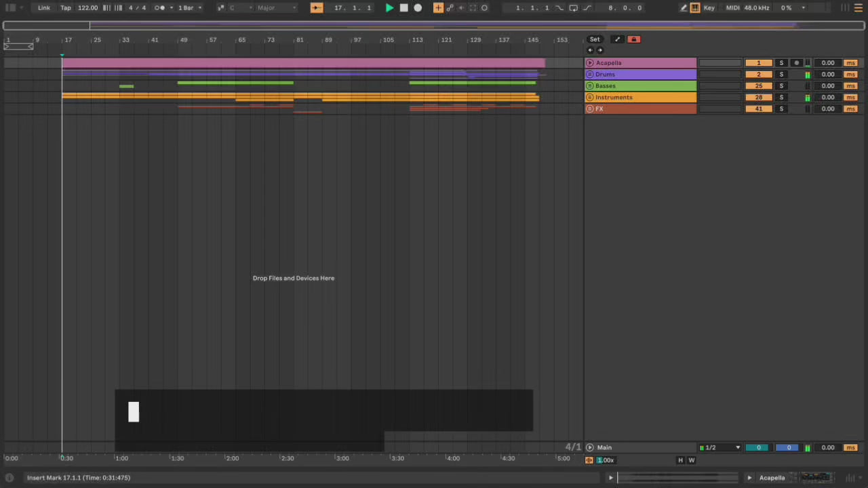This screenshot has width=868, height=488.
Task: Unfold the Drums group track
Action: (590, 75)
